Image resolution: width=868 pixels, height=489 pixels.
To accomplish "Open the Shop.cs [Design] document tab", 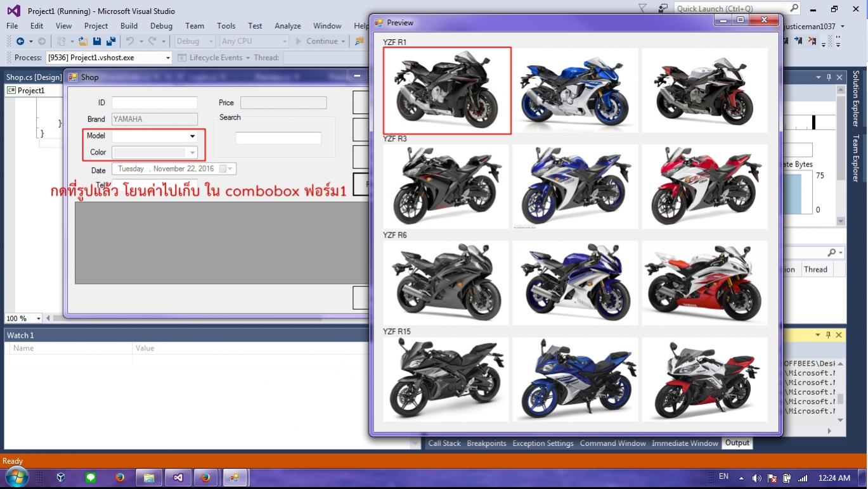I will 34,77.
